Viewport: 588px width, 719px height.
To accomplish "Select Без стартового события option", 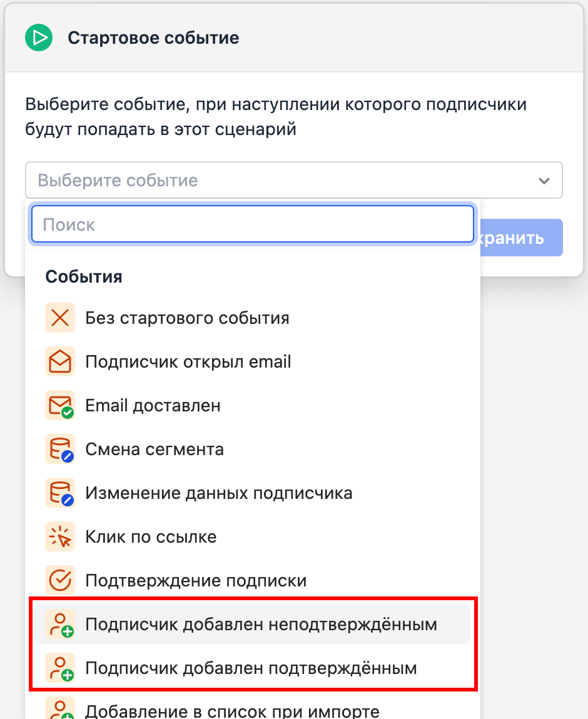I will point(252,318).
